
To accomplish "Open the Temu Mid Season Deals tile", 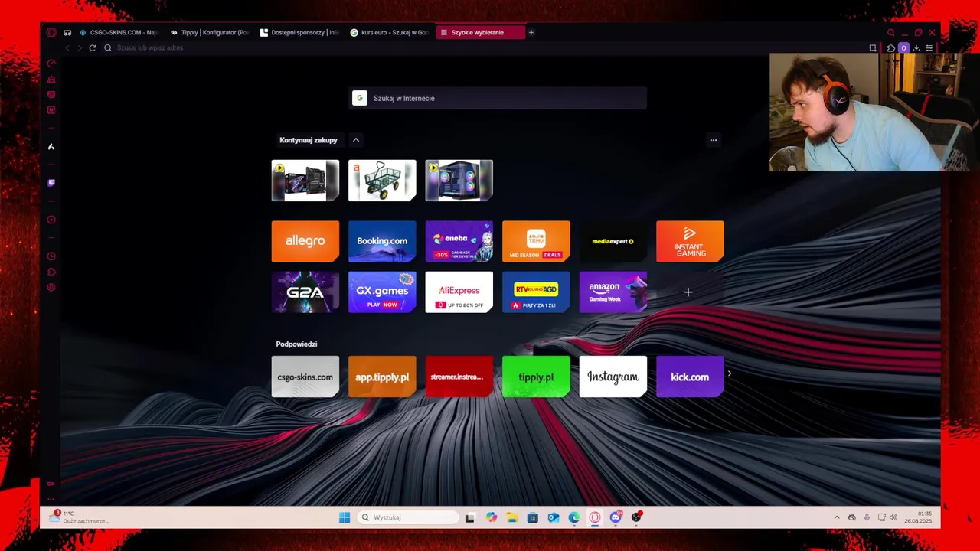I will click(536, 241).
